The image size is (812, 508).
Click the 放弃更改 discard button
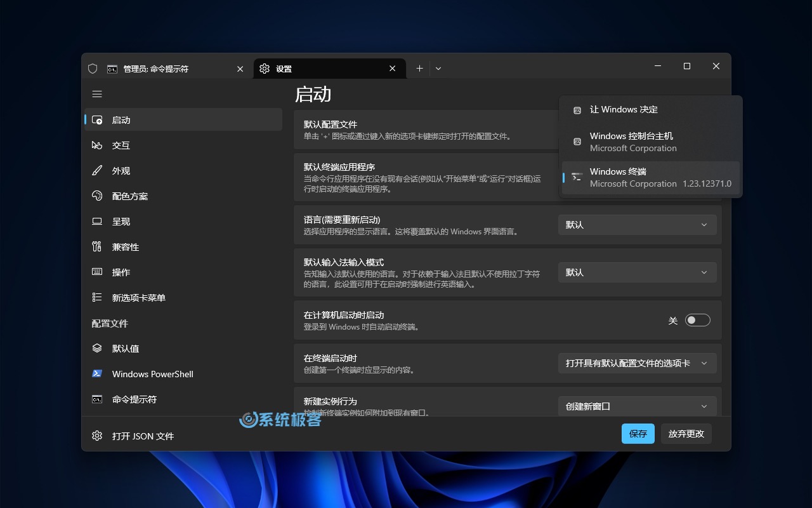click(x=686, y=434)
